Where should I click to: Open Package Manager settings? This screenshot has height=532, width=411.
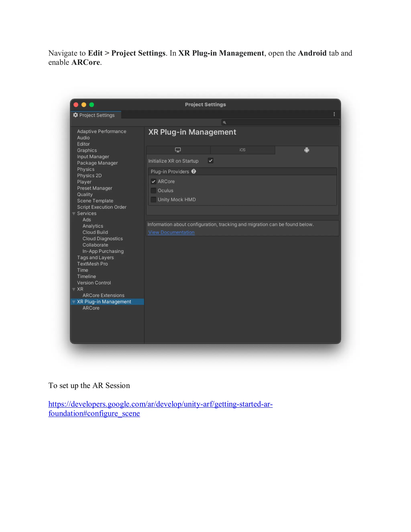(x=97, y=163)
